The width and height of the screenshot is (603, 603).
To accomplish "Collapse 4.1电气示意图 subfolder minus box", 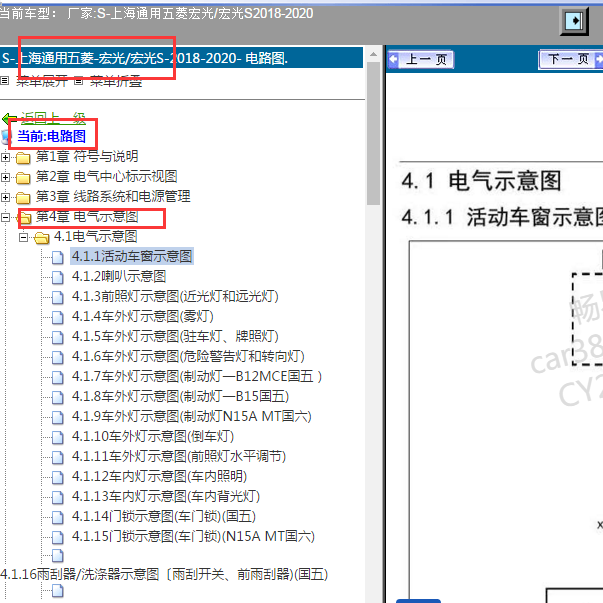I will [23, 237].
